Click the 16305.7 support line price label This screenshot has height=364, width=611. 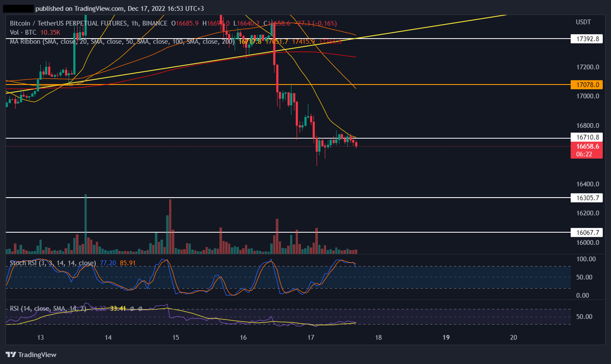[x=588, y=198]
